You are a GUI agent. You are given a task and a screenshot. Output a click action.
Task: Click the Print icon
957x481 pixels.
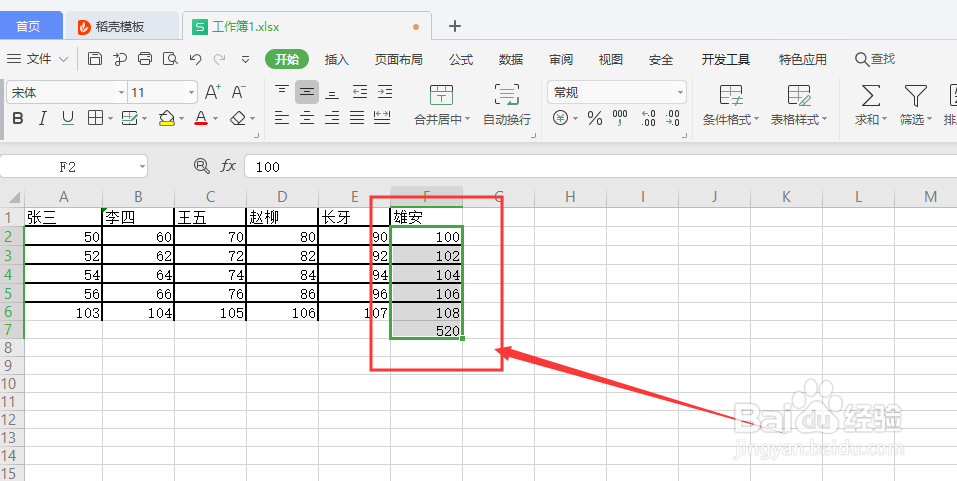point(145,59)
